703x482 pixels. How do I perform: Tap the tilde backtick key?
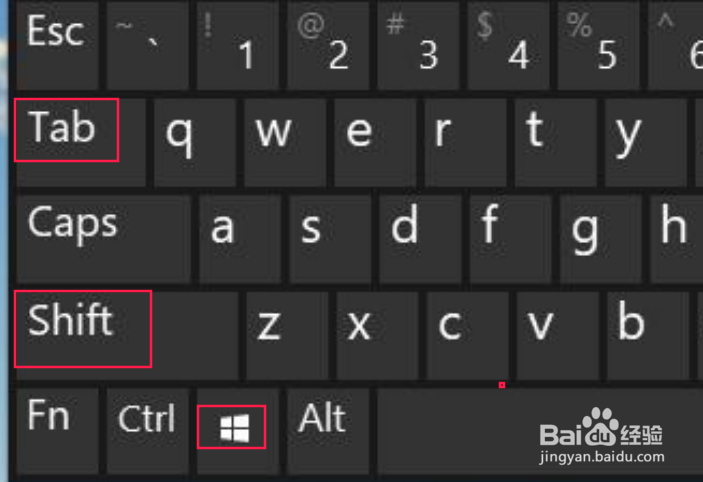click(148, 44)
